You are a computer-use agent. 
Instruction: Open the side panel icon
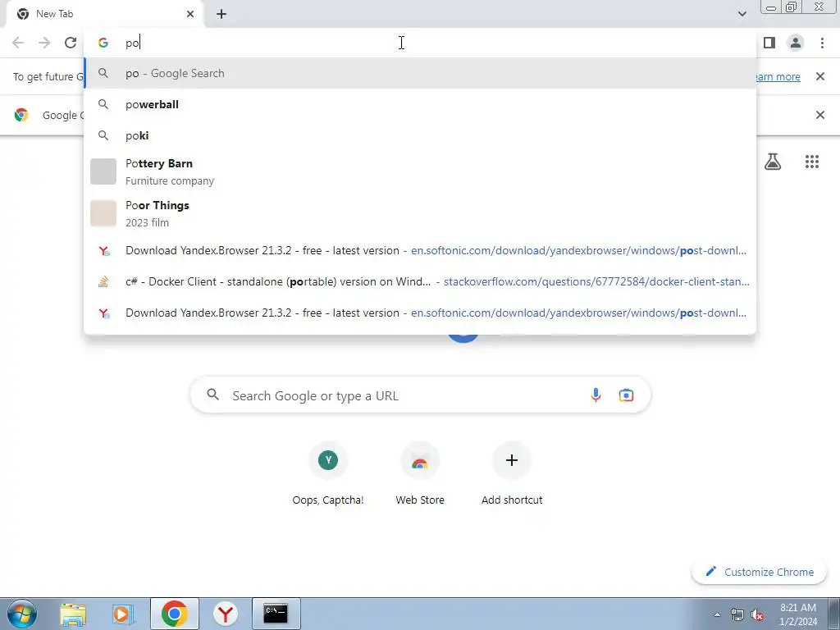[x=769, y=43]
